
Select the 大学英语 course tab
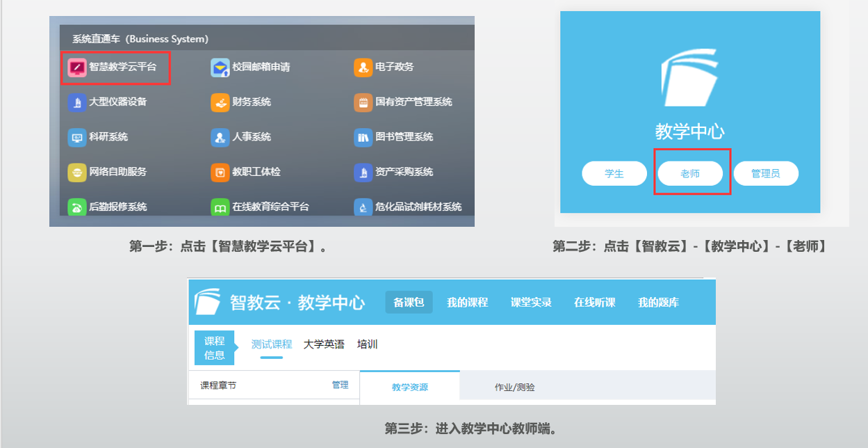point(324,344)
